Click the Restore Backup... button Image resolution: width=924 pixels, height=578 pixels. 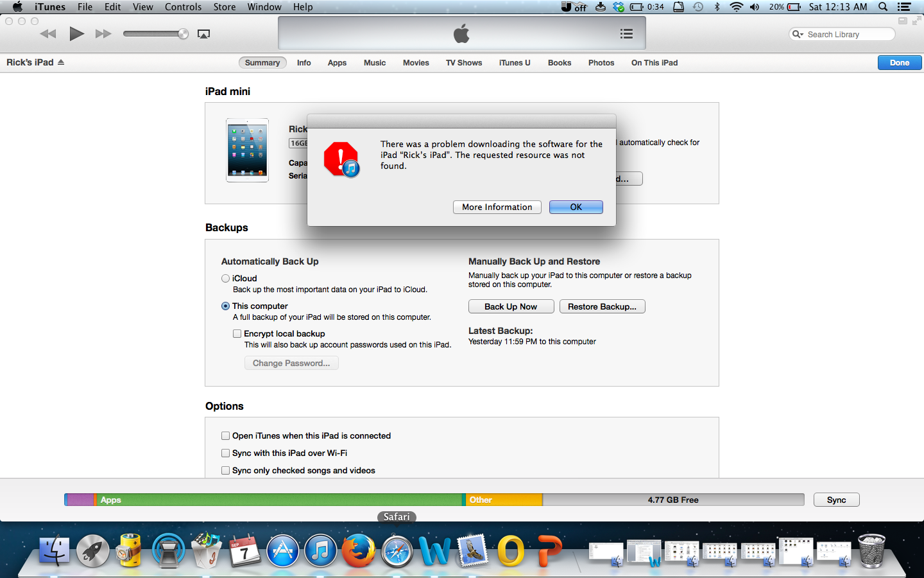(x=602, y=306)
